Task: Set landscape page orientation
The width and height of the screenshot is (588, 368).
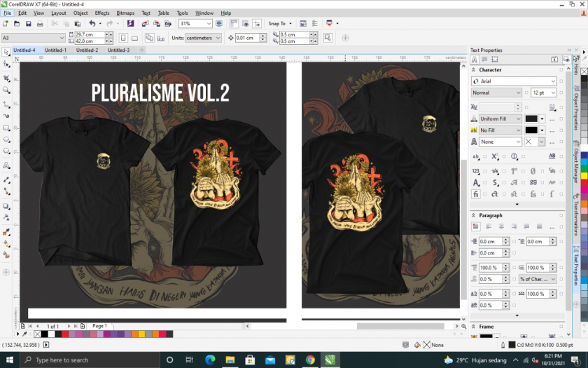Action: (x=135, y=38)
